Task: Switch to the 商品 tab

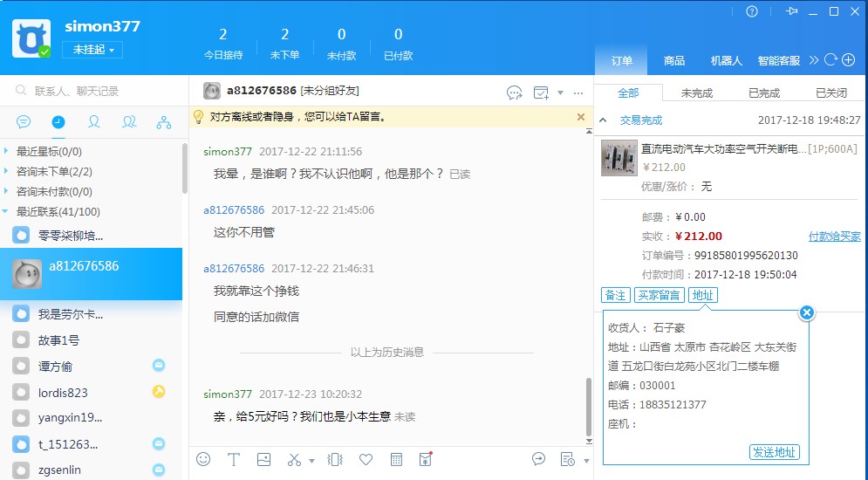Action: [673, 60]
